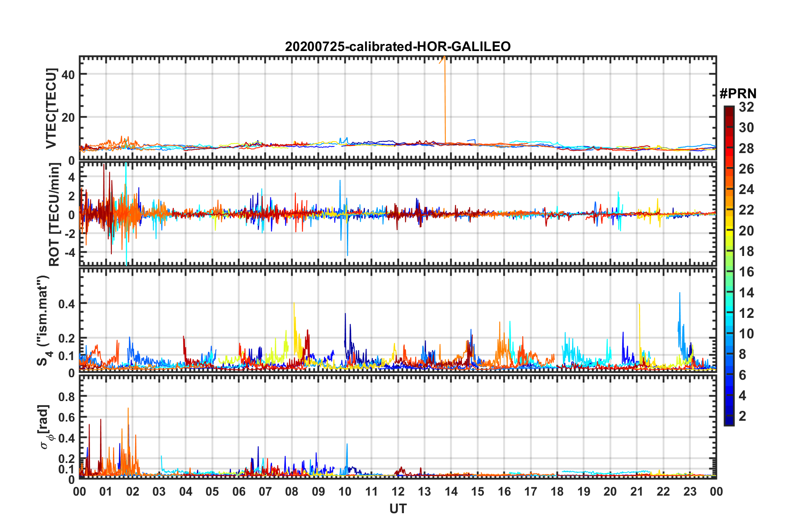The width and height of the screenshot is (796, 532).
Task: Click UT hour tick label 17
Action: coord(531,491)
